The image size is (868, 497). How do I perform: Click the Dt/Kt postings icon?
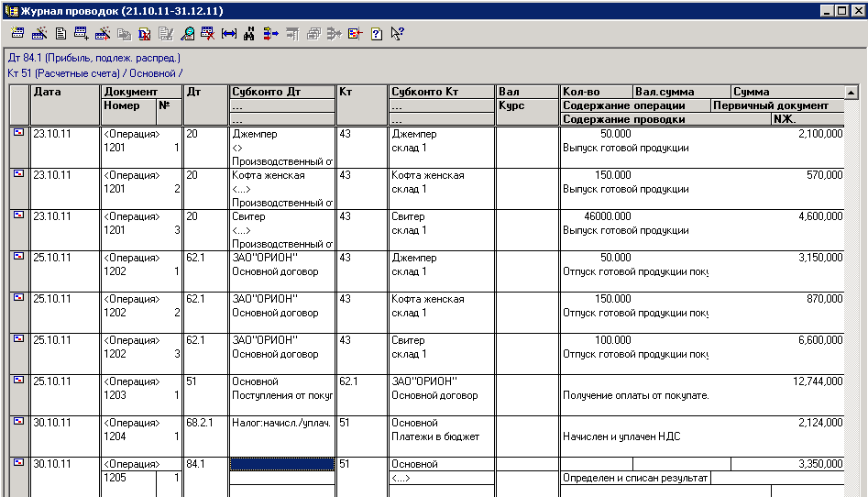145,34
